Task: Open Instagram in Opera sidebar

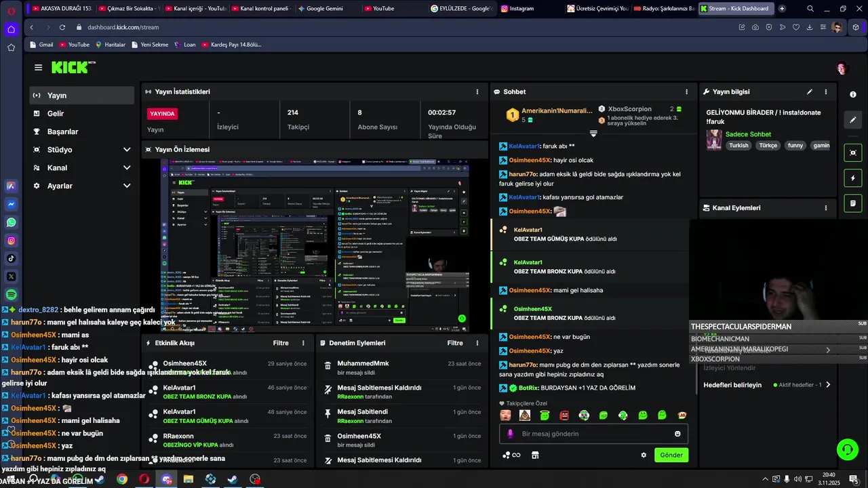Action: click(x=11, y=241)
